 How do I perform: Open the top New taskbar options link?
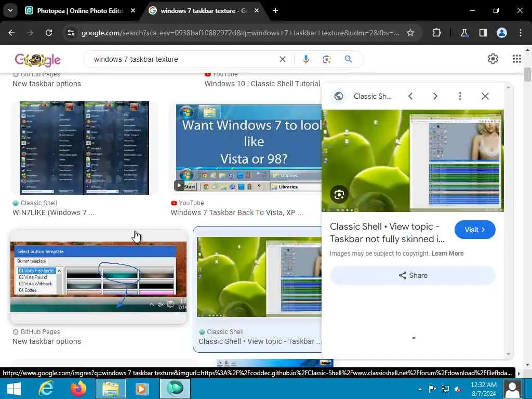coord(47,84)
